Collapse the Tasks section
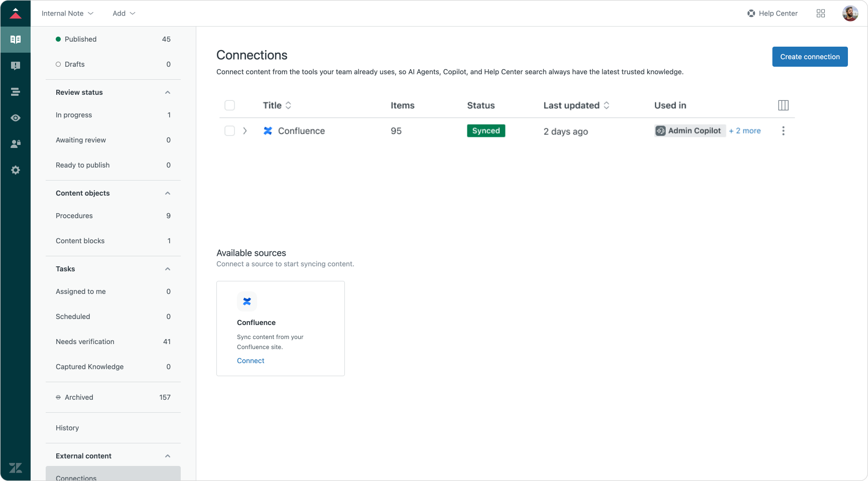Screen dimensions: 868x481 pos(168,269)
